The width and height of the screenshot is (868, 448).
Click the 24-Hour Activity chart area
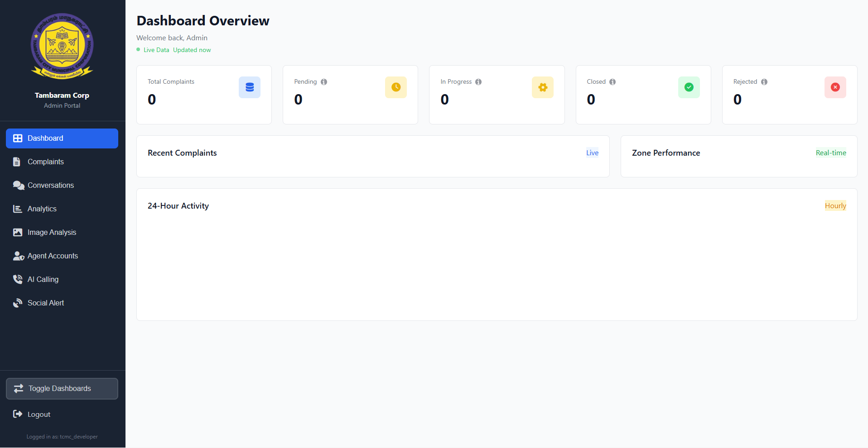pyautogui.click(x=497, y=266)
